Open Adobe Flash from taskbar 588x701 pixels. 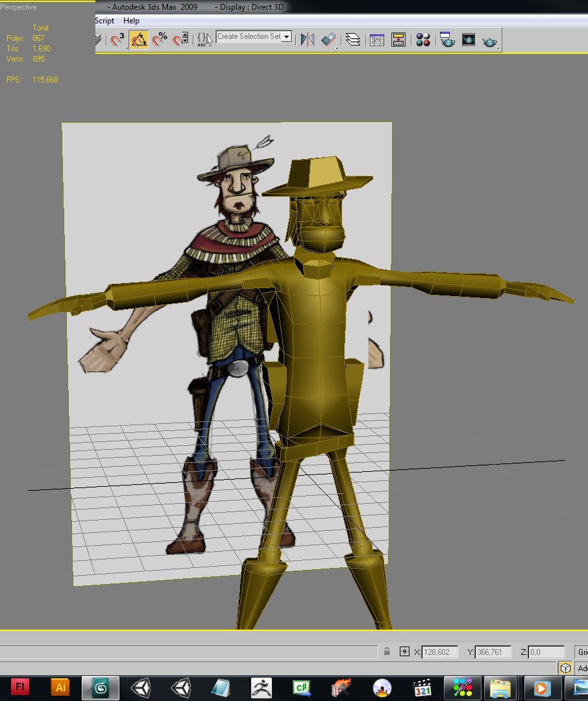(x=19, y=687)
